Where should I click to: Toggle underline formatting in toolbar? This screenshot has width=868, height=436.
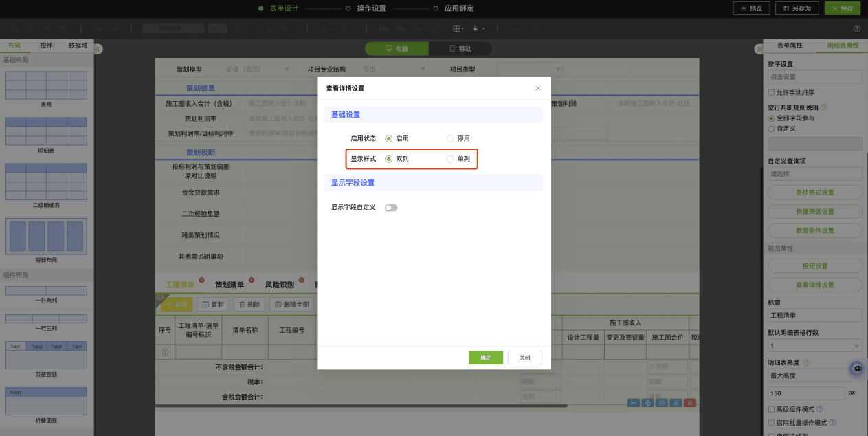point(269,28)
